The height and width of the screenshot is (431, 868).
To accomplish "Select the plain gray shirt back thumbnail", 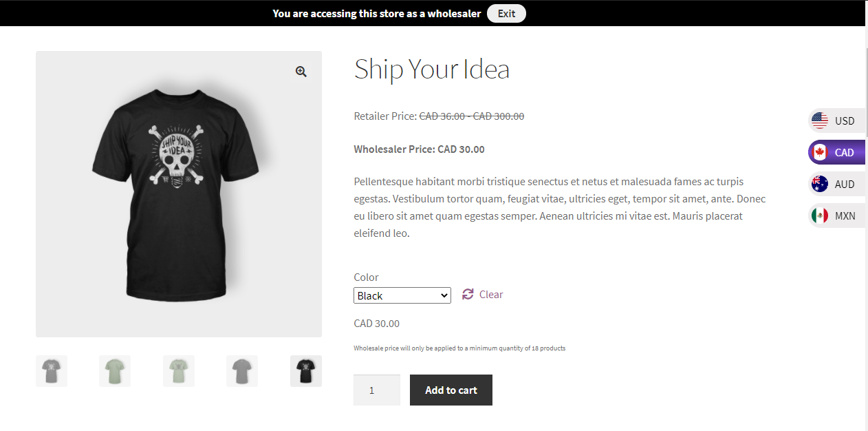I will pyautogui.click(x=242, y=371).
